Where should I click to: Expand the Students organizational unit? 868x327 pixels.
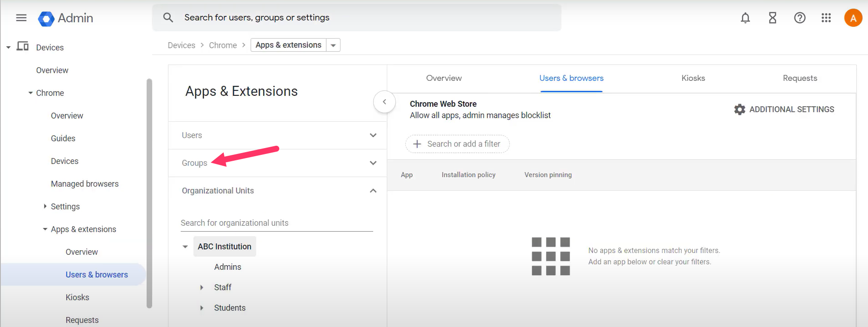[x=202, y=308]
